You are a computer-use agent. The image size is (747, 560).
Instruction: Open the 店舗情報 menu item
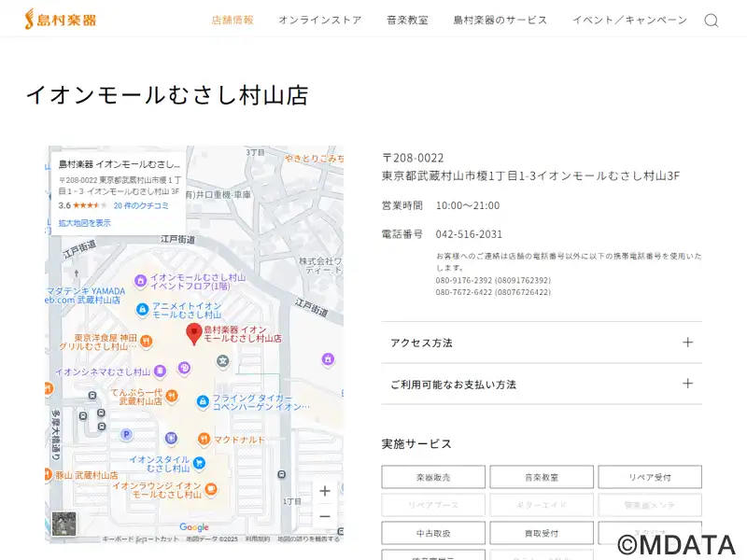[233, 20]
